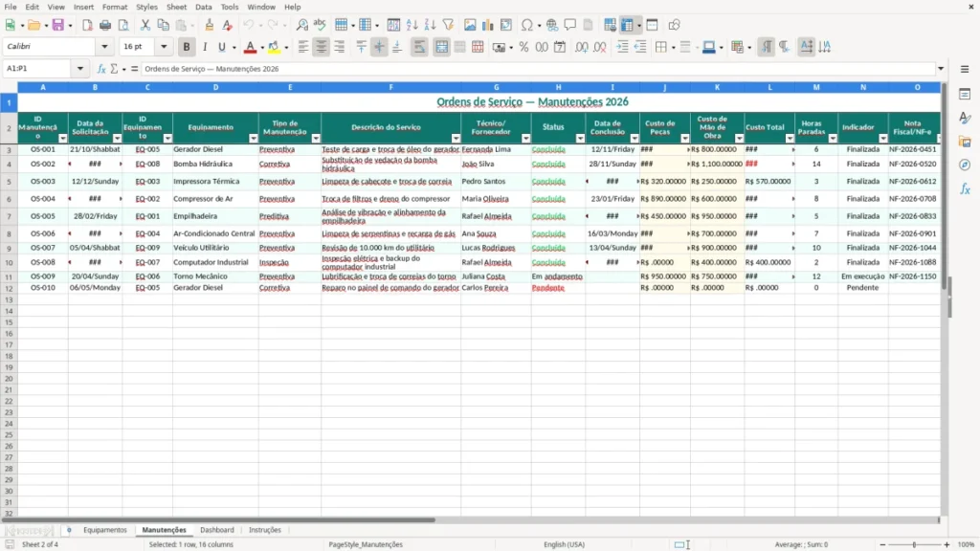Open Status column filter dropdown
Image resolution: width=980 pixels, height=551 pixels.
tap(580, 139)
